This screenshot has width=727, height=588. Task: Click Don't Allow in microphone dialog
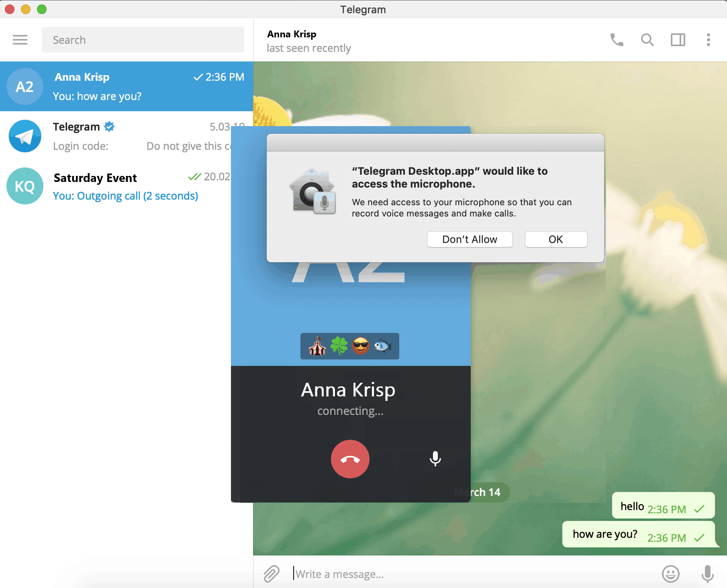point(470,239)
